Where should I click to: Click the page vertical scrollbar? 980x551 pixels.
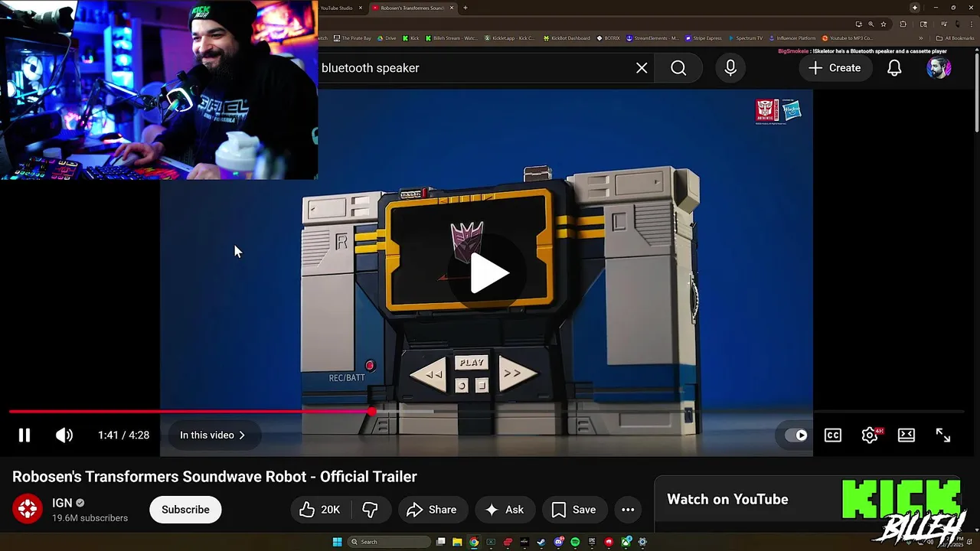(x=975, y=92)
